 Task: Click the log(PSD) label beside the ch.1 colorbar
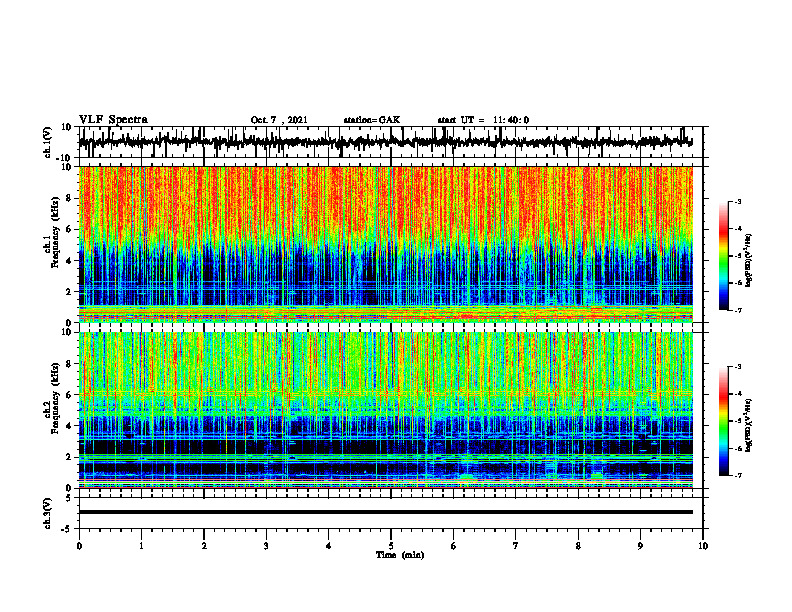[x=749, y=261]
